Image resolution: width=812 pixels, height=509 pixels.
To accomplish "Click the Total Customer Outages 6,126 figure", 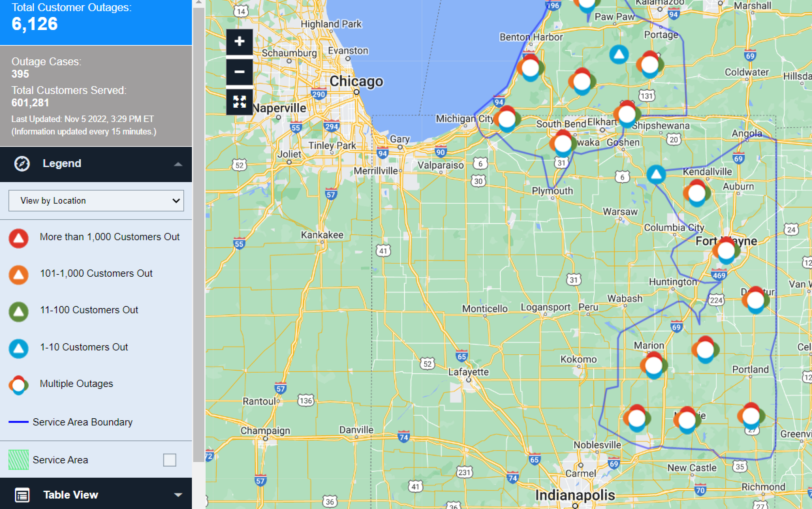I will 35,24.
